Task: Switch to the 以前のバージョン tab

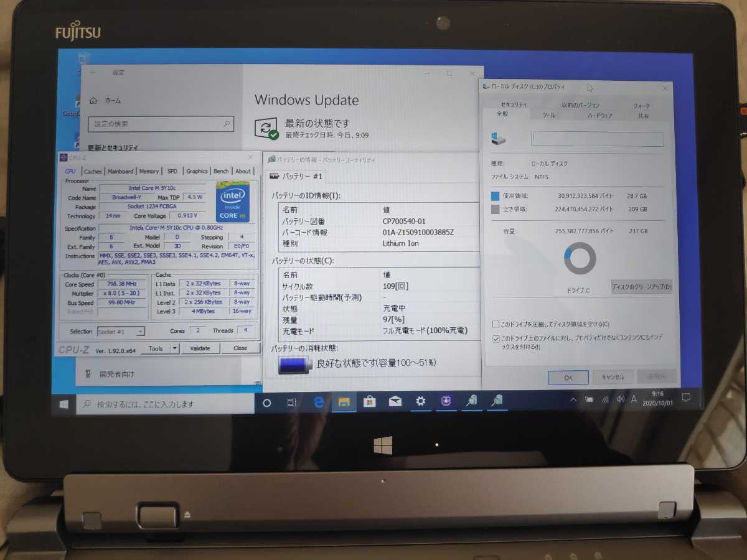Action: pos(580,105)
